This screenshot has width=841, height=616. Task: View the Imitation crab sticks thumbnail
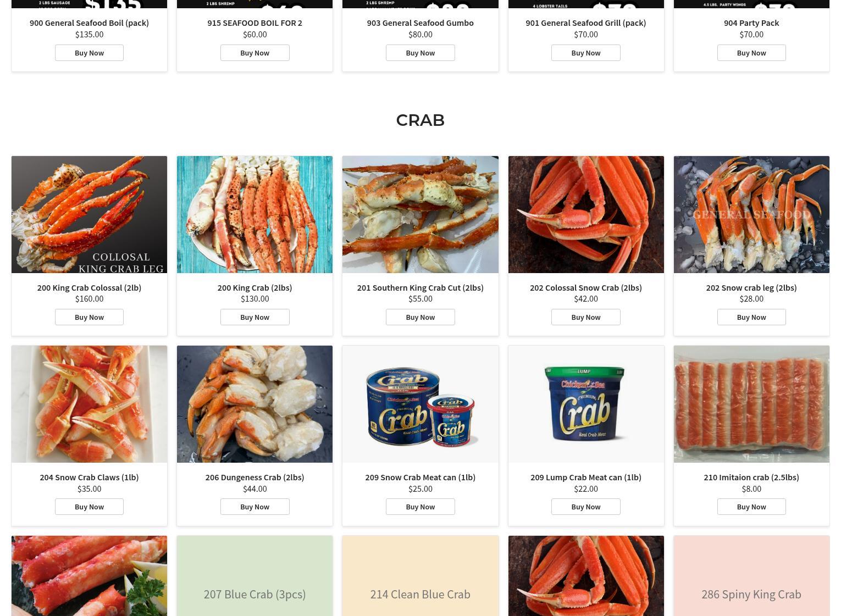click(x=751, y=404)
